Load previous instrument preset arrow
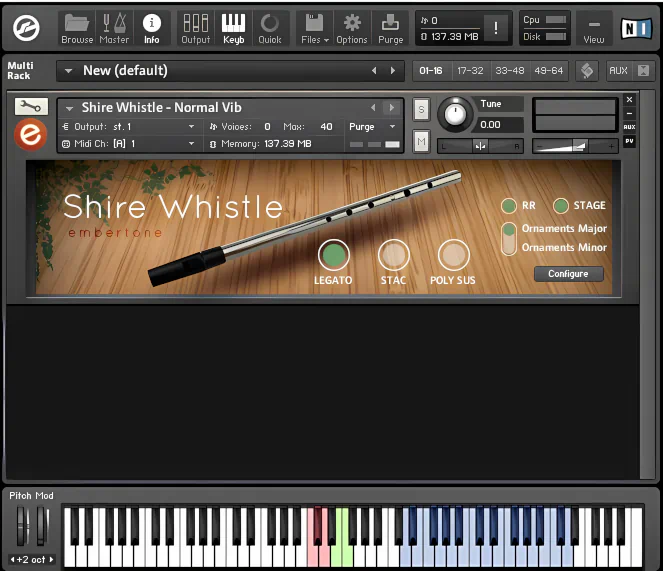The image size is (663, 571). tap(373, 107)
